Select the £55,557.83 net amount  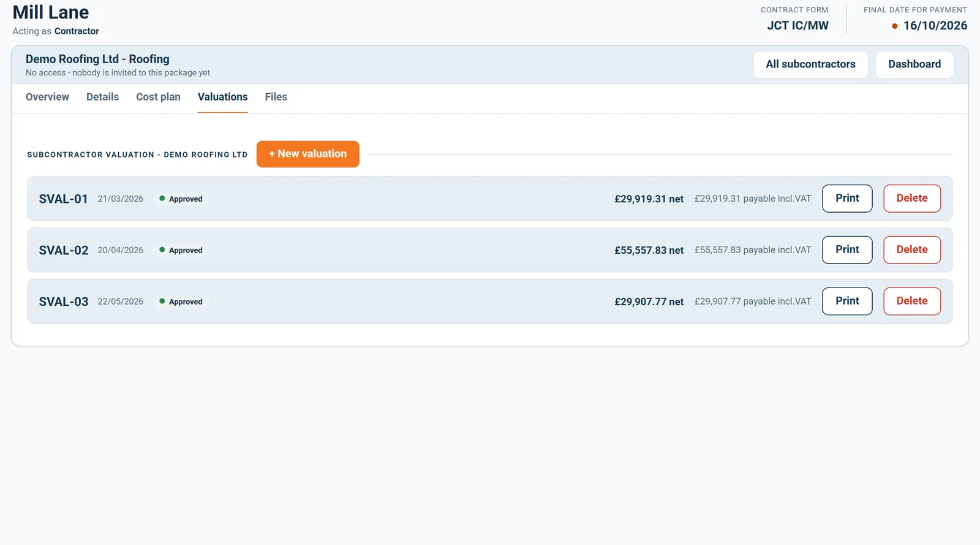(649, 251)
